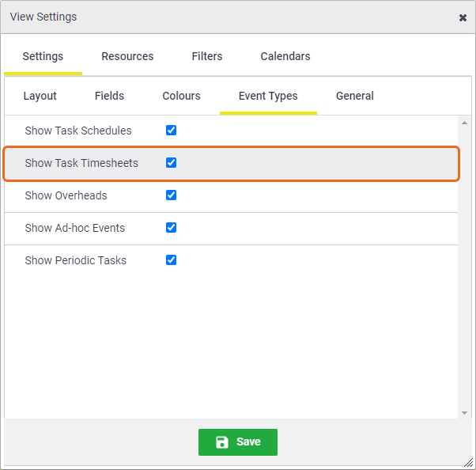Image resolution: width=476 pixels, height=470 pixels.
Task: Close the View Settings dialog
Action: pos(463,18)
